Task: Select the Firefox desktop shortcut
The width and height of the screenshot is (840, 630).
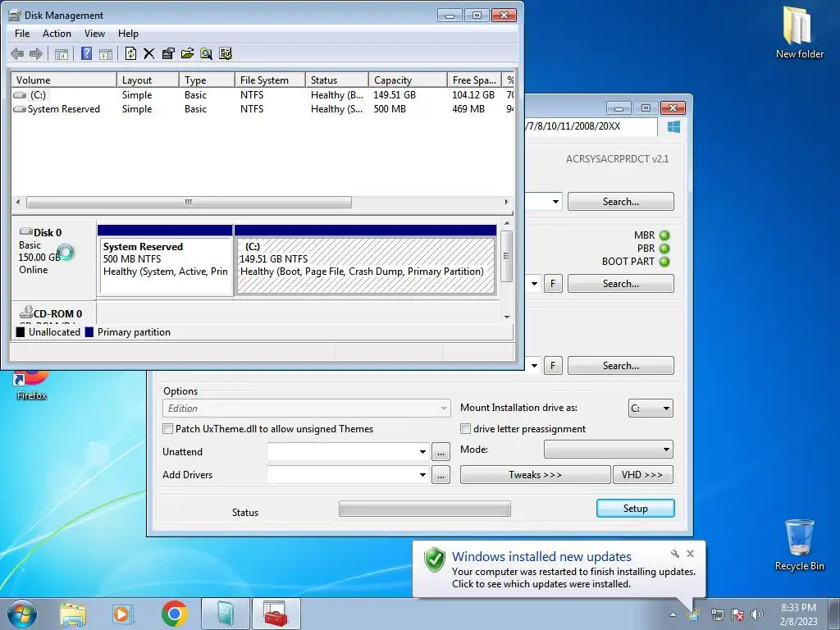Action: click(x=31, y=386)
